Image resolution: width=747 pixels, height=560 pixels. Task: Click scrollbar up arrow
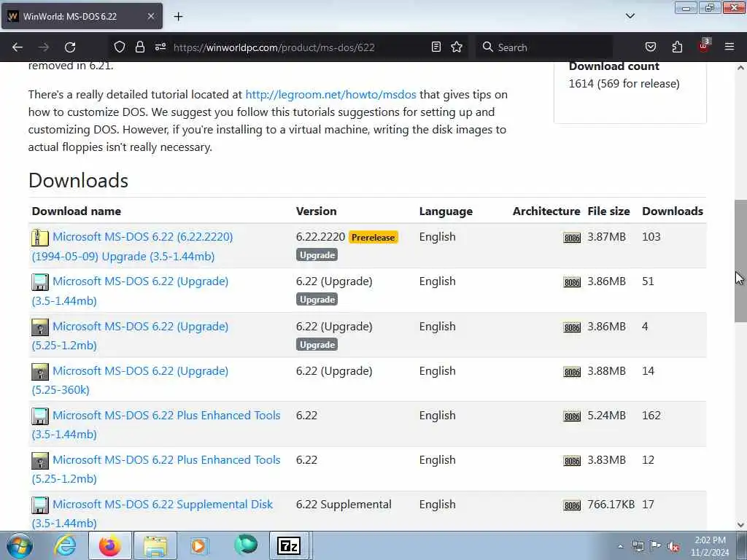point(740,68)
